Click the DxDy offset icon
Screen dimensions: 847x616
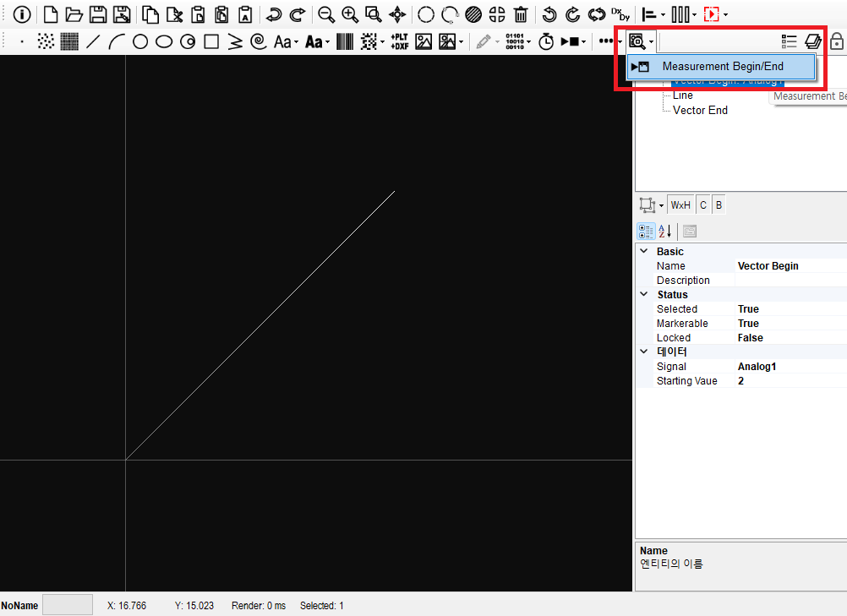coord(620,14)
